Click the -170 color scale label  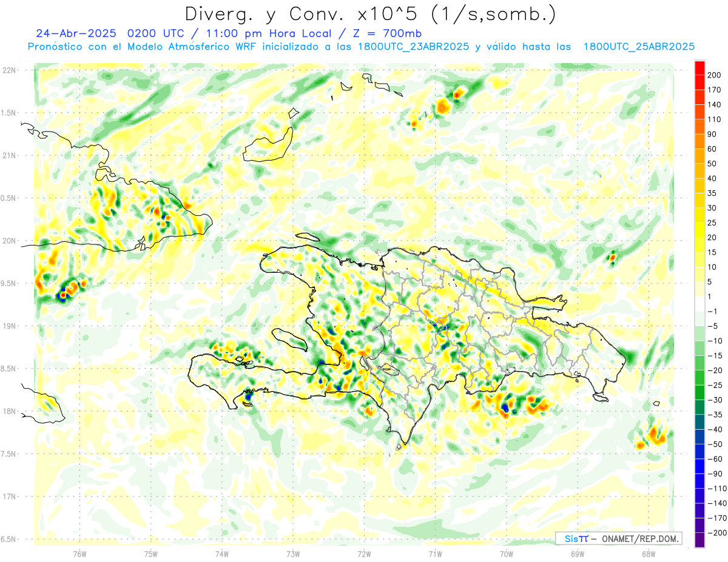coord(716,518)
